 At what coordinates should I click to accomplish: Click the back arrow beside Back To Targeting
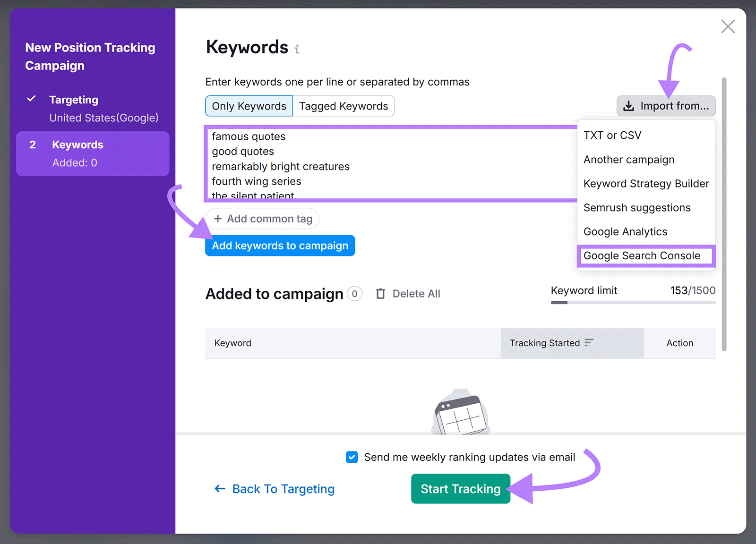pyautogui.click(x=220, y=489)
